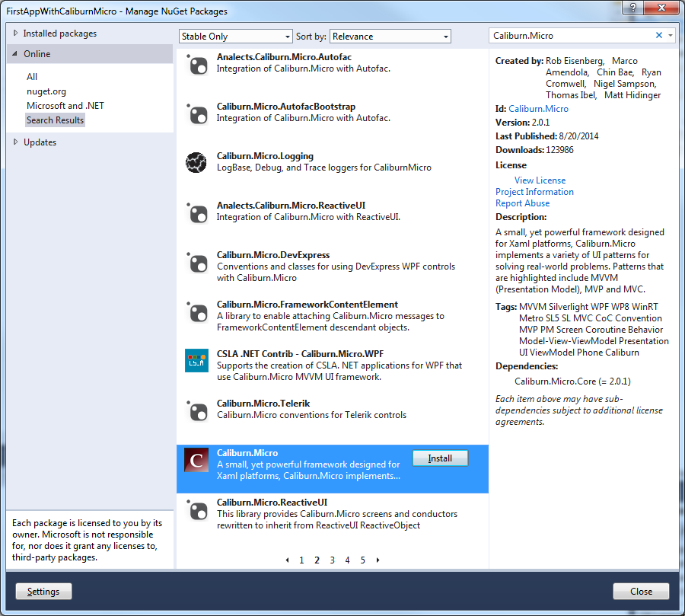This screenshot has height=616, width=685.
Task: Select Caliburn.Micro.Telerik package title
Action: tap(263, 403)
